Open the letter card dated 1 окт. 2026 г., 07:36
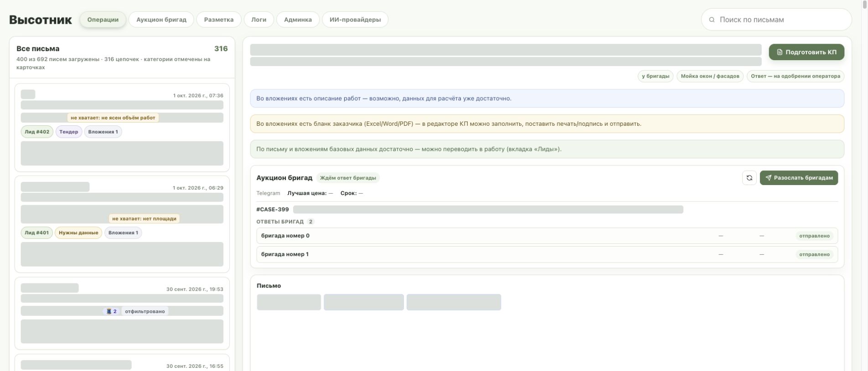 coord(122,128)
